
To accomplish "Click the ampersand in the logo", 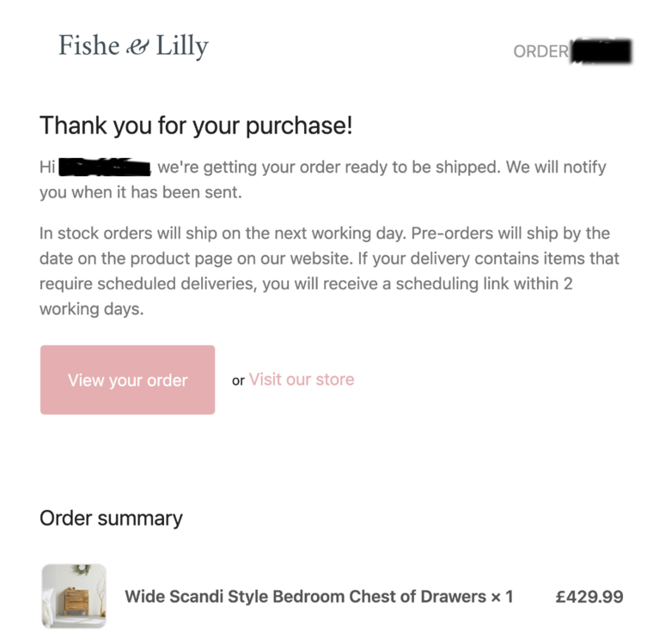I will pos(137,48).
